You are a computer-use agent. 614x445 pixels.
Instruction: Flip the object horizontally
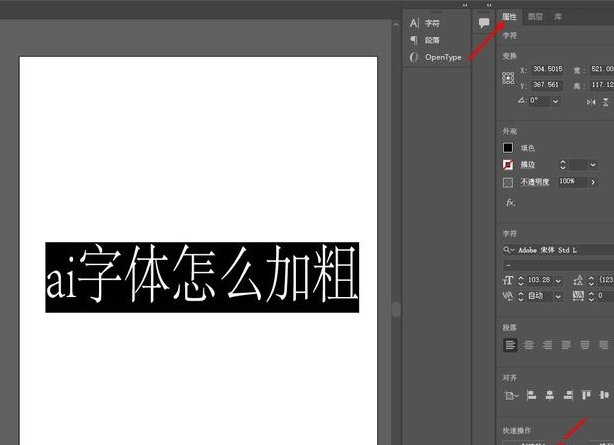coord(591,102)
